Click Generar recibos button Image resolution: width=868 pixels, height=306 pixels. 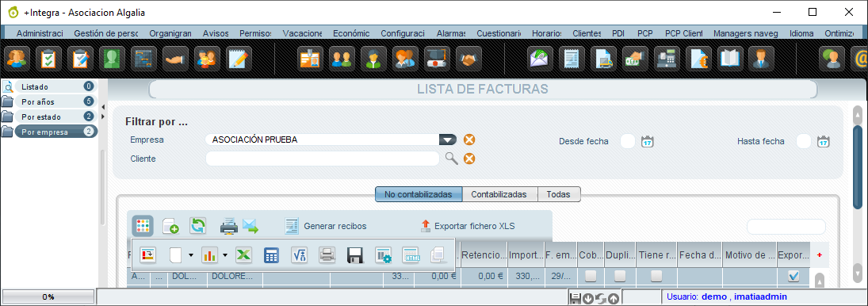point(326,226)
